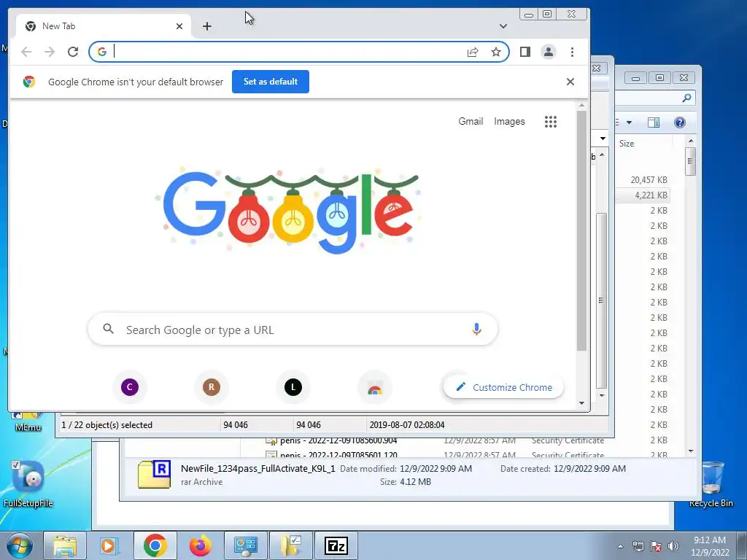
Task: Open the purple C shortcut tile
Action: point(130,387)
